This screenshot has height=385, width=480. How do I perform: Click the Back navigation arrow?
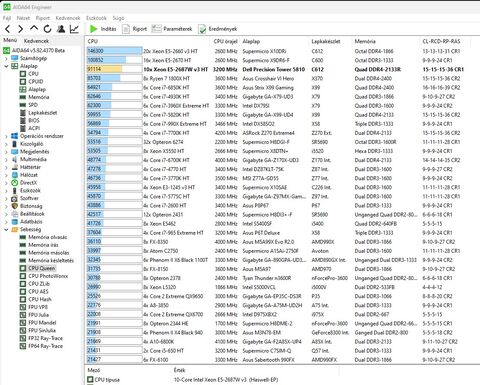[x=8, y=29]
